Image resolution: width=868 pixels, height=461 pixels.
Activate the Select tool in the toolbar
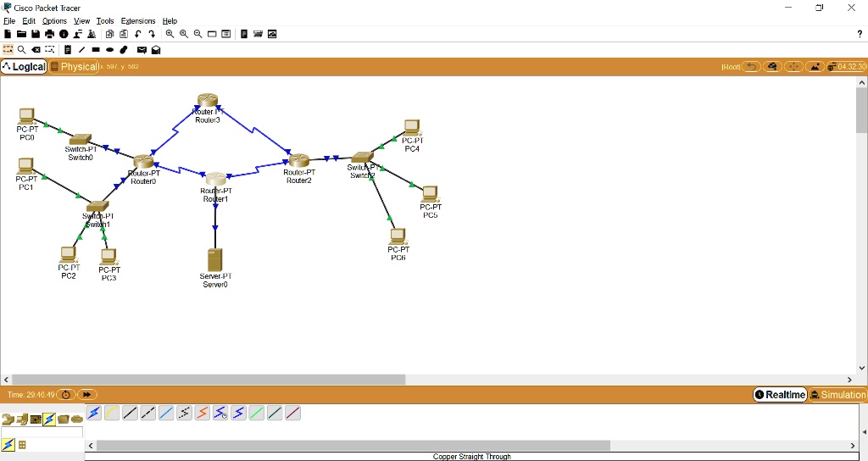coord(8,50)
